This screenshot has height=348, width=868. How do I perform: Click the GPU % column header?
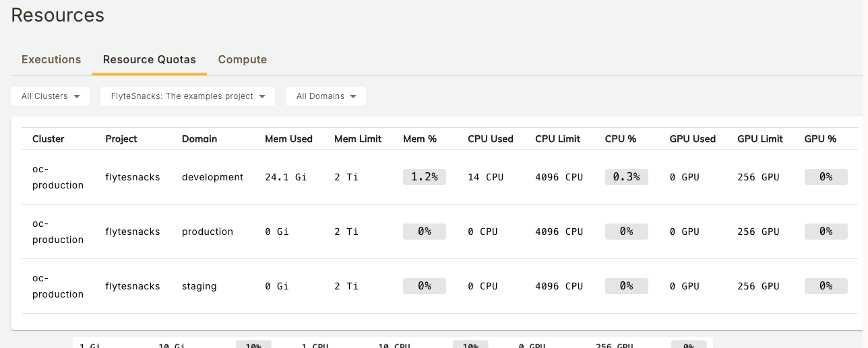tap(820, 139)
